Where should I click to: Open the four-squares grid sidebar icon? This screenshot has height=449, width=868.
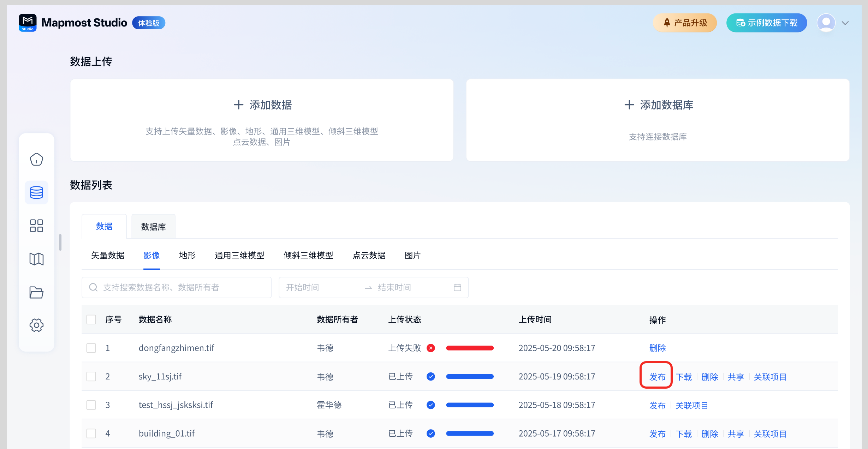(x=36, y=226)
